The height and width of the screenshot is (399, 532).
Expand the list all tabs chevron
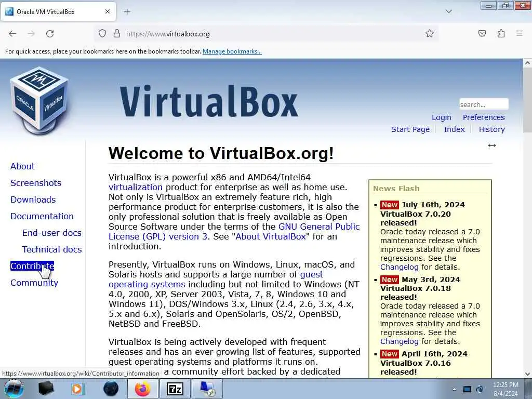448,11
